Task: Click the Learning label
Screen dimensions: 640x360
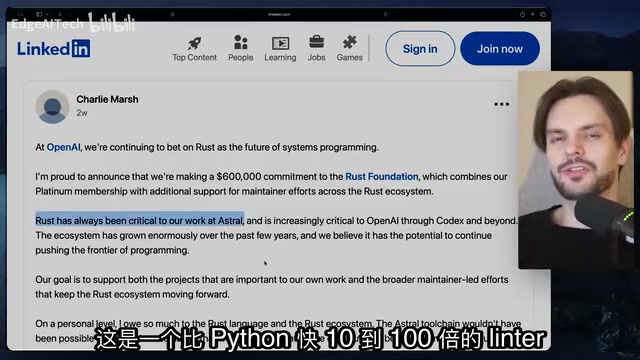Action: (x=280, y=58)
